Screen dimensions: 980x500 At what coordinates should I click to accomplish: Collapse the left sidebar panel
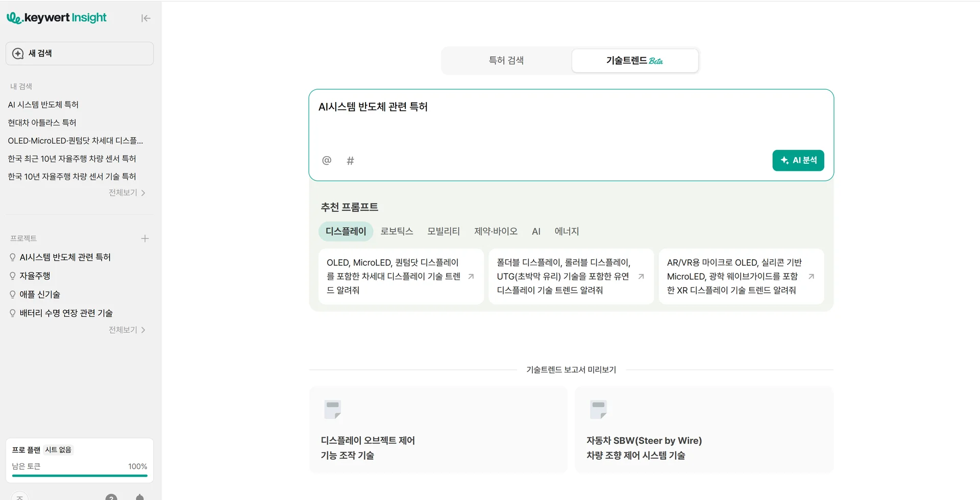(x=146, y=18)
